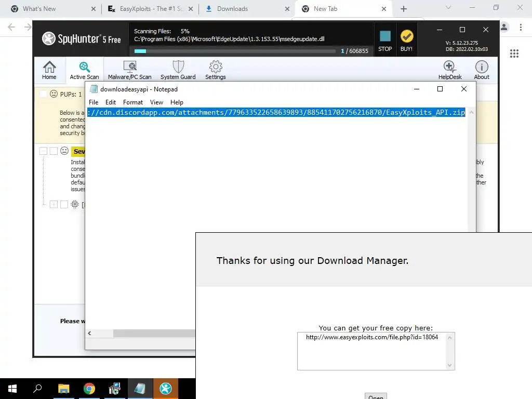Open Windows taskbar search

pos(37,389)
